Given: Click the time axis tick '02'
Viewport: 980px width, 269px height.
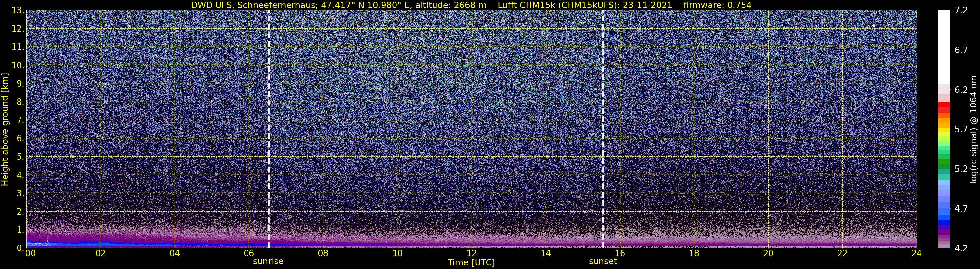Looking at the screenshot, I should click(x=100, y=253).
